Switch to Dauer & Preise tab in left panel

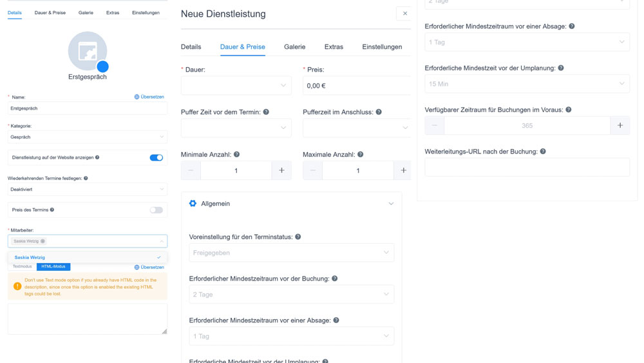(x=50, y=13)
